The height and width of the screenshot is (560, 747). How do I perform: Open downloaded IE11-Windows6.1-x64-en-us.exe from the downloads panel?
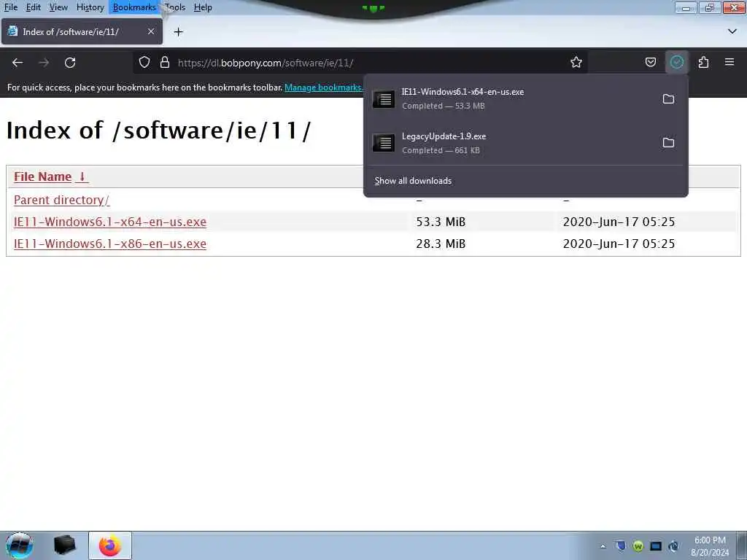pyautogui.click(x=512, y=98)
